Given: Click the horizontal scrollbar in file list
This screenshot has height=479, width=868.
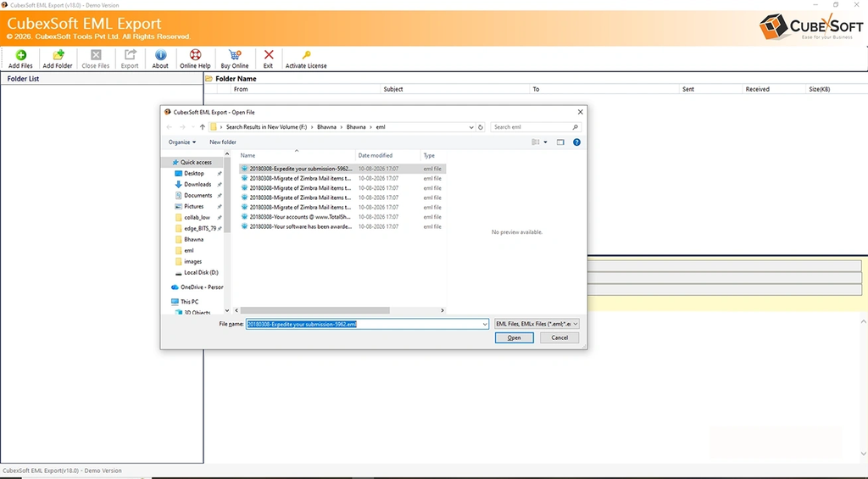Looking at the screenshot, I should 314,310.
